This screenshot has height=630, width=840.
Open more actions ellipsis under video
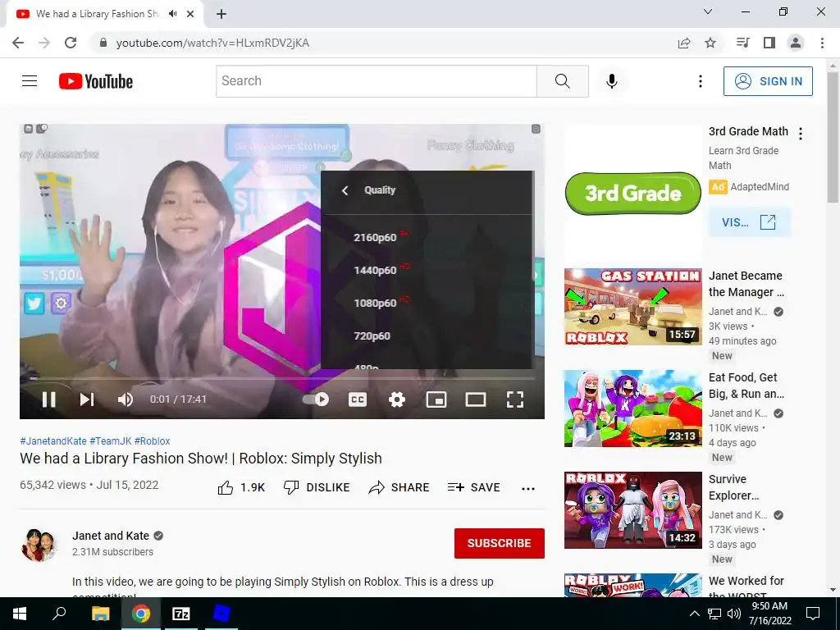(x=528, y=488)
